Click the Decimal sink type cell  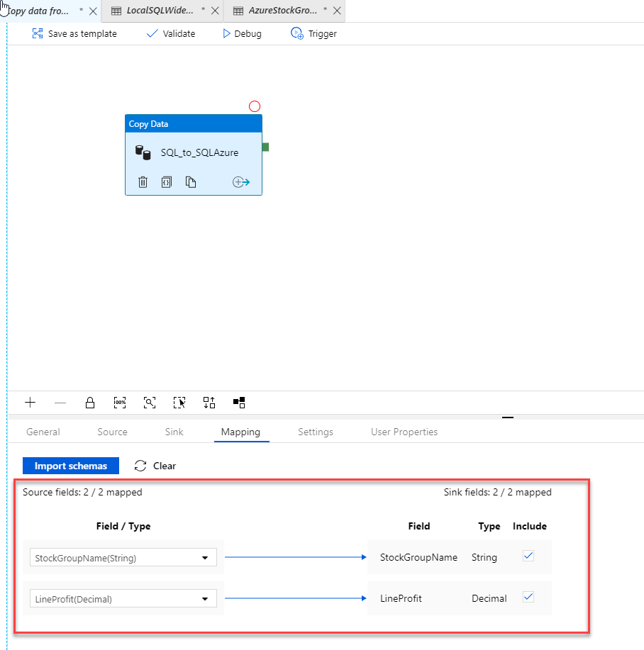(489, 598)
